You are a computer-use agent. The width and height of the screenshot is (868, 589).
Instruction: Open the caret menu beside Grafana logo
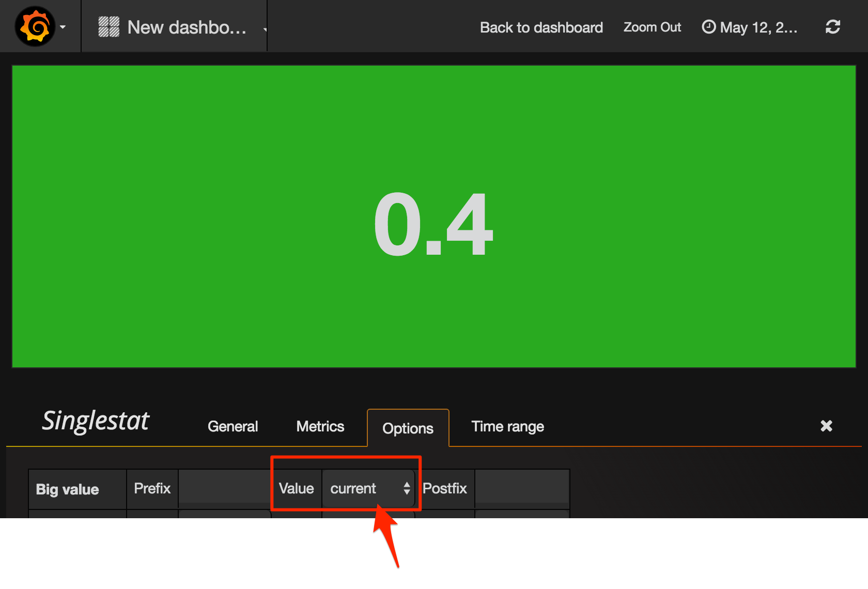click(63, 27)
